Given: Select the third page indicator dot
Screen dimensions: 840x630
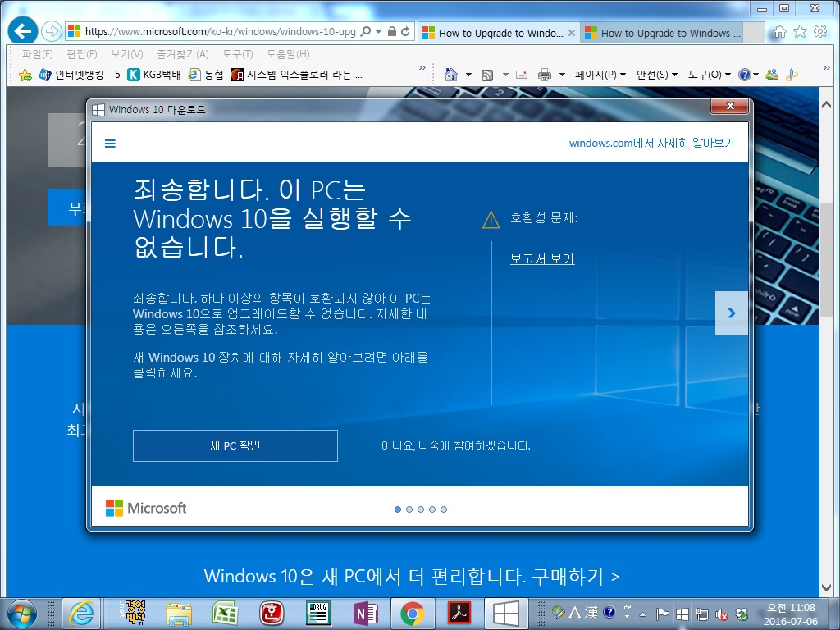Looking at the screenshot, I should (421, 509).
